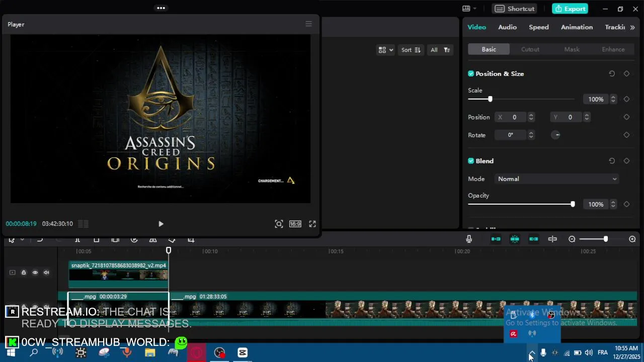Enter fullscreen preview in Player
Image resolution: width=644 pixels, height=362 pixels.
point(312,224)
